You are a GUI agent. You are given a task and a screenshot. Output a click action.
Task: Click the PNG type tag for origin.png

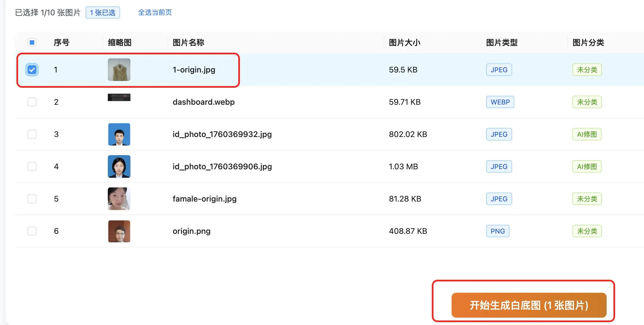tap(497, 231)
